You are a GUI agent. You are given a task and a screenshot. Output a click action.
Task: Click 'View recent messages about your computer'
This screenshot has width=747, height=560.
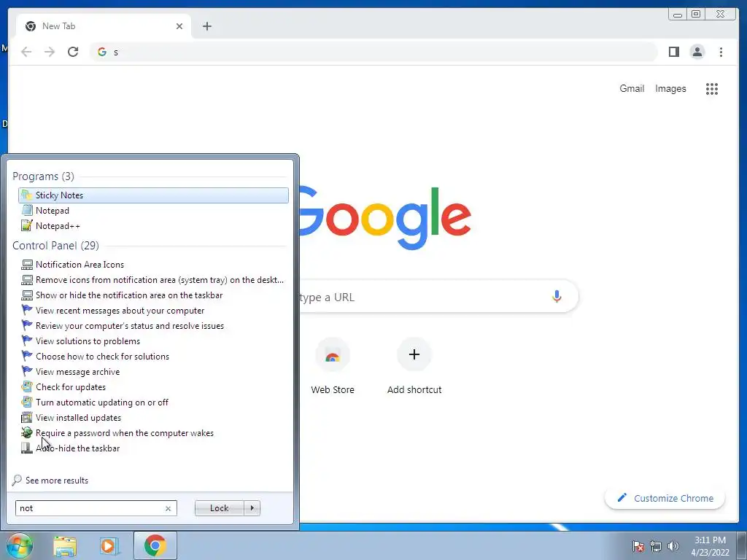pos(120,311)
